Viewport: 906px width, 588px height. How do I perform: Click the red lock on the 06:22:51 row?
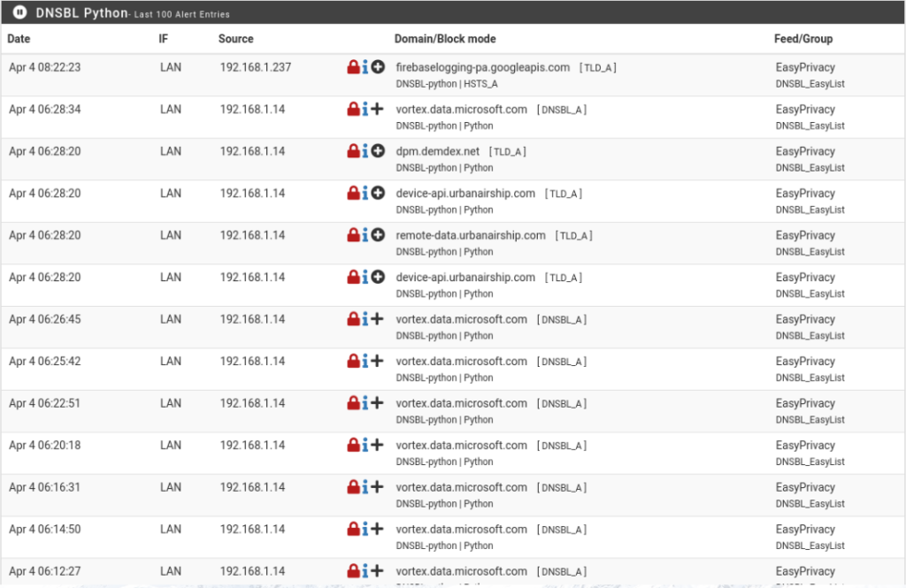354,403
